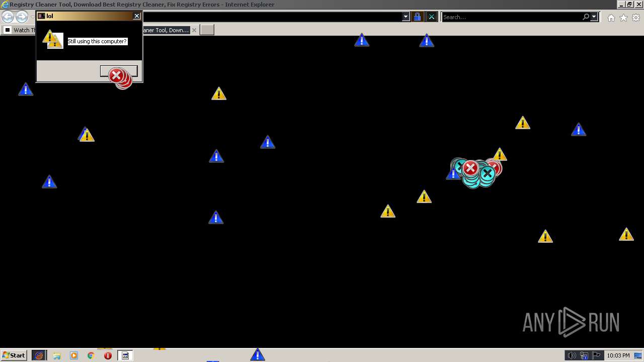Click the warning icon inside the lol dialog
Image resolution: width=644 pixels, height=362 pixels.
pos(52,39)
